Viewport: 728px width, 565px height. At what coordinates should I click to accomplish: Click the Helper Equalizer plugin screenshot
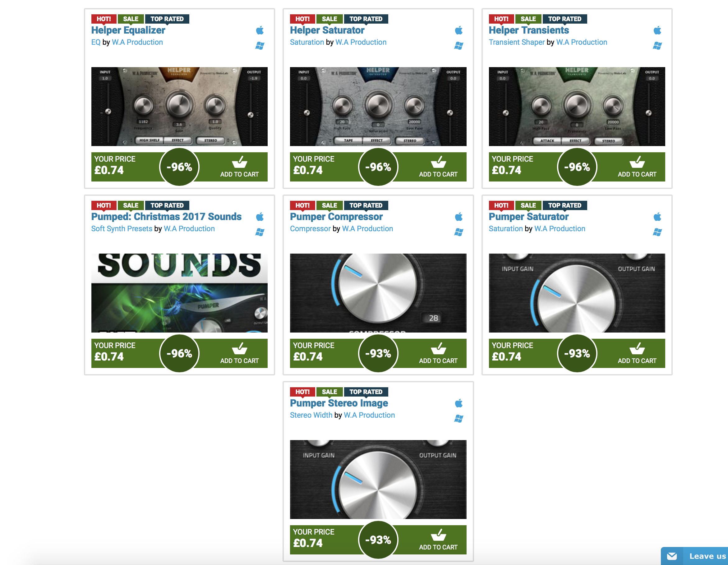coord(179,107)
